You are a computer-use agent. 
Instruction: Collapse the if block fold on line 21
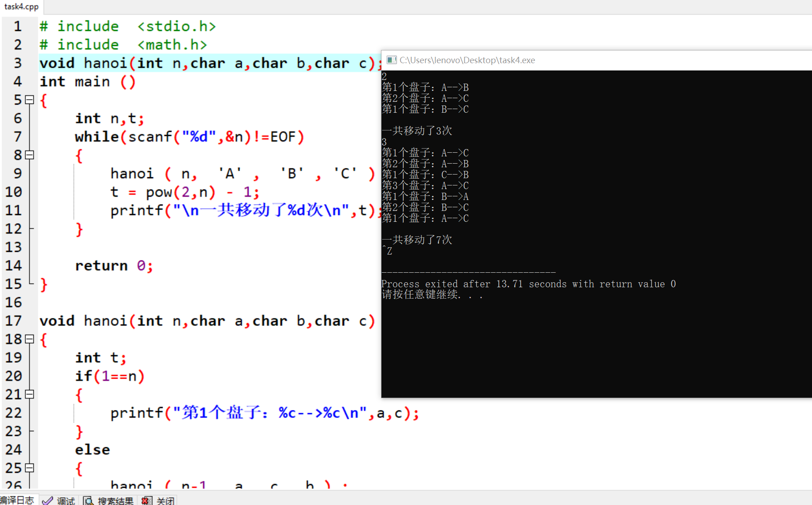[x=30, y=394]
